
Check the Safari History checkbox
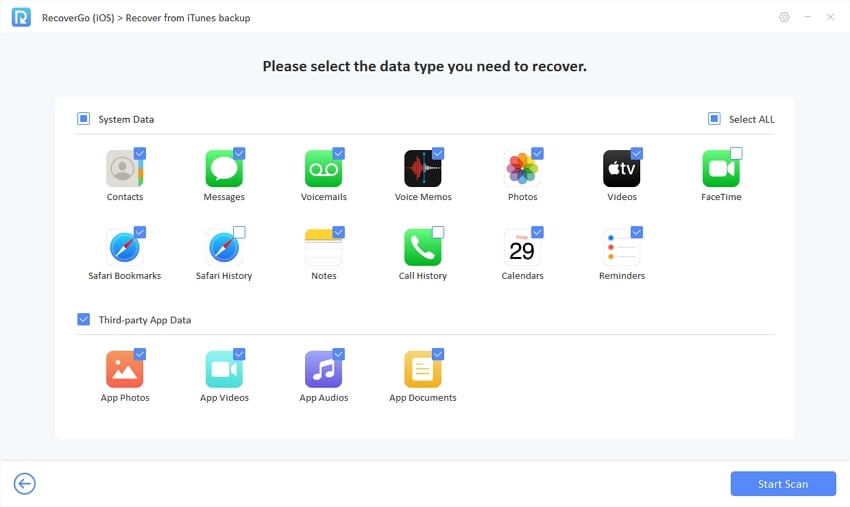(x=239, y=232)
